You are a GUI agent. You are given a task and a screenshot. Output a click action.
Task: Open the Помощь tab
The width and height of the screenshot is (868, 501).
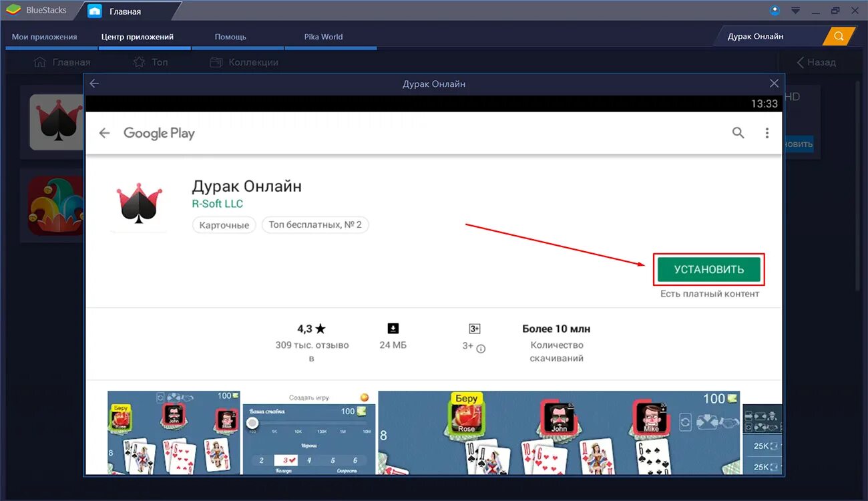click(230, 37)
